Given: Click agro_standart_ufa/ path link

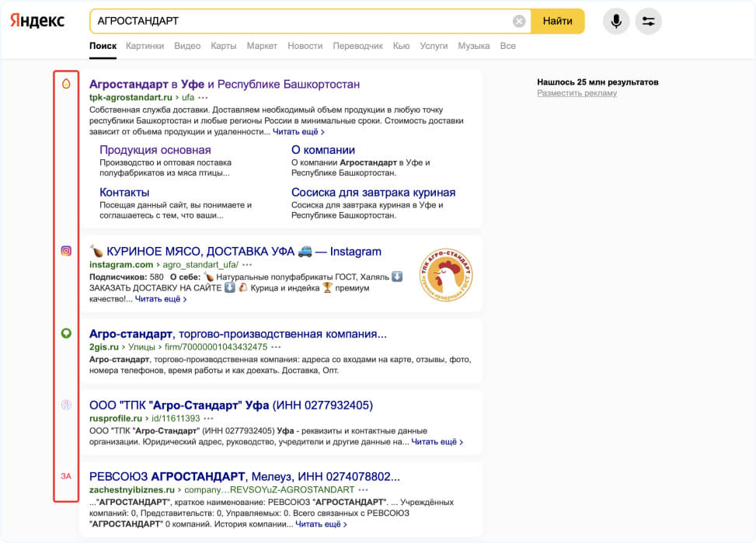Looking at the screenshot, I should point(200,265).
